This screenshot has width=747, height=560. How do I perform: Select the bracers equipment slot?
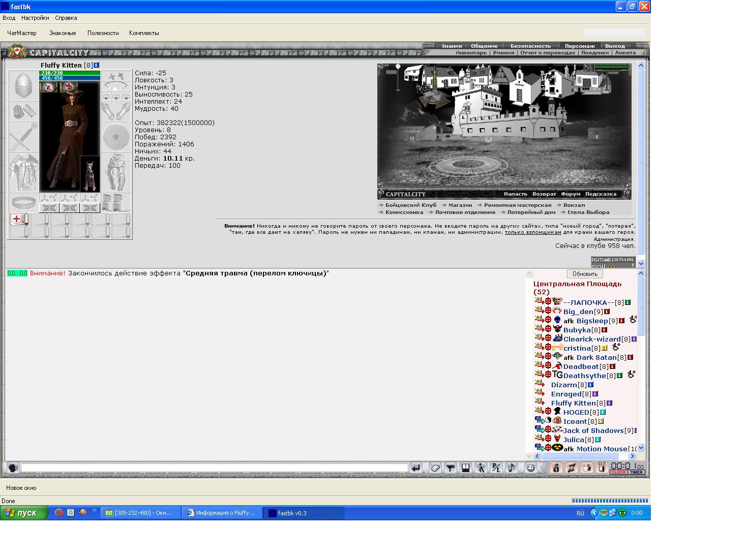24,111
